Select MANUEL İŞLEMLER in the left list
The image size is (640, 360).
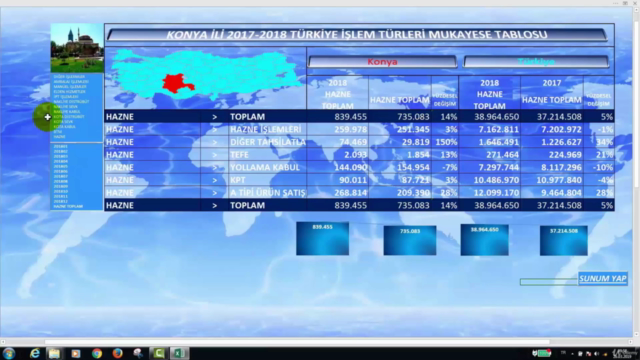pyautogui.click(x=70, y=87)
